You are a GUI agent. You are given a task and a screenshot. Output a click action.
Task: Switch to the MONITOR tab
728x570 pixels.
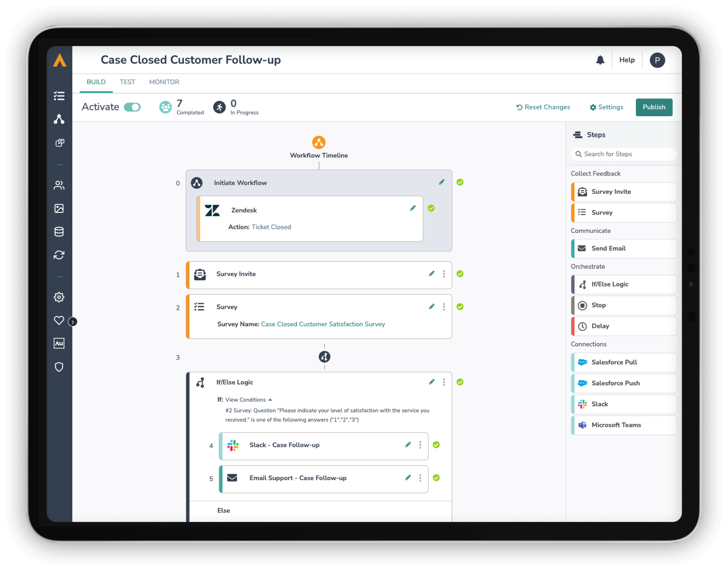(164, 82)
